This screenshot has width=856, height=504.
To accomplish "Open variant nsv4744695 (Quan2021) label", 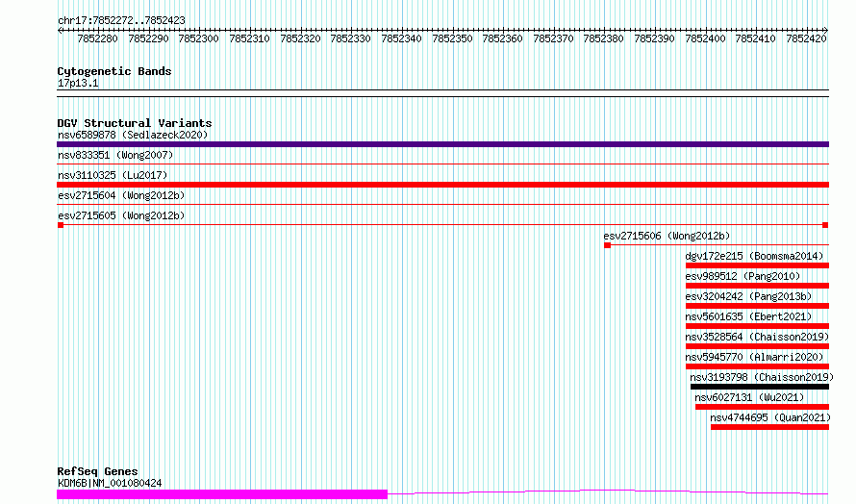I will coord(770,417).
